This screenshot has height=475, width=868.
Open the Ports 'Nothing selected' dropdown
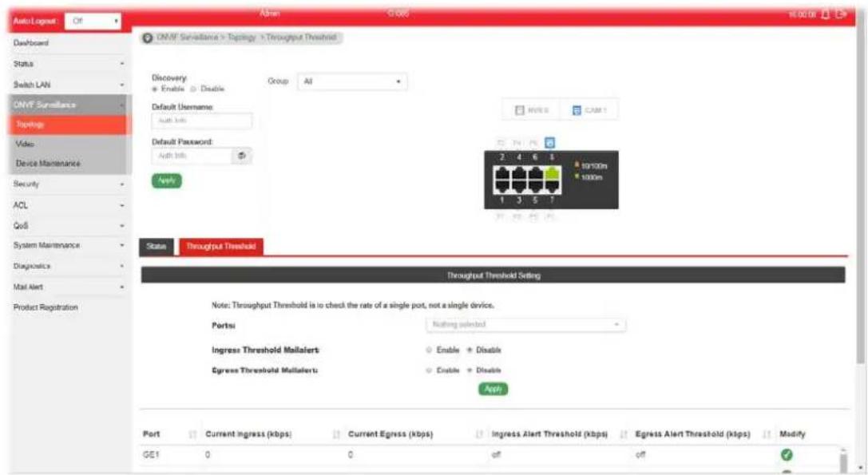pos(526,324)
